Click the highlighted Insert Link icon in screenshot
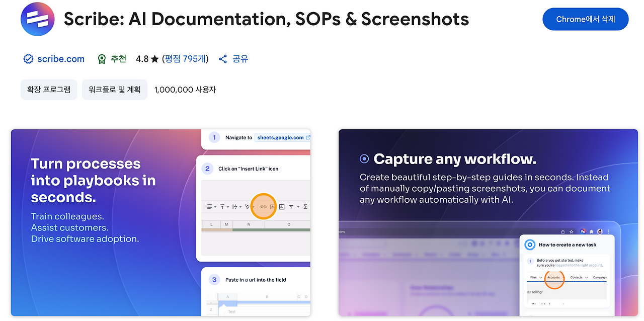644x321 pixels. [x=263, y=206]
